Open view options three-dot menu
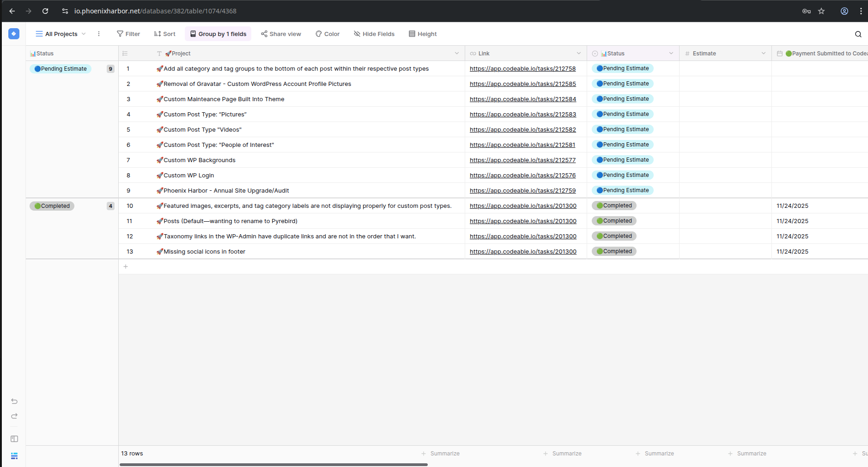The width and height of the screenshot is (868, 467). click(x=99, y=34)
